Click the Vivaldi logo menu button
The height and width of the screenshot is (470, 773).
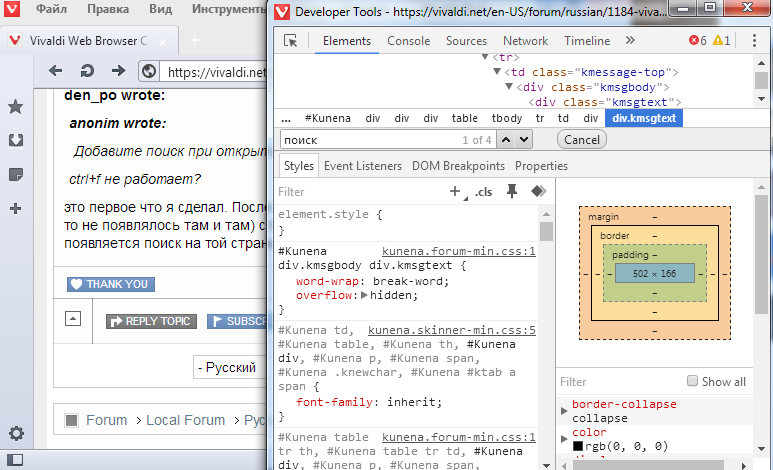click(x=12, y=8)
